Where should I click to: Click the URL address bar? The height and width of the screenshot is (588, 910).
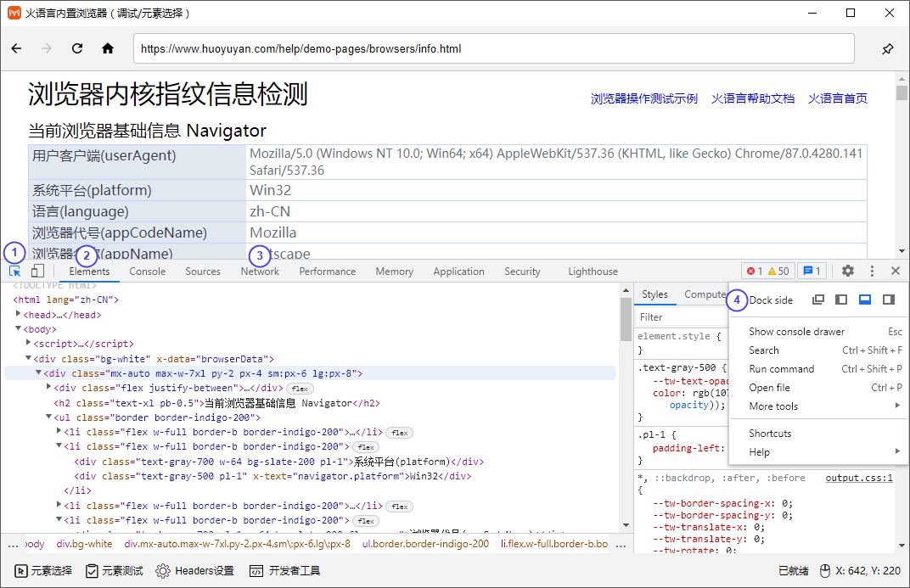(x=494, y=48)
